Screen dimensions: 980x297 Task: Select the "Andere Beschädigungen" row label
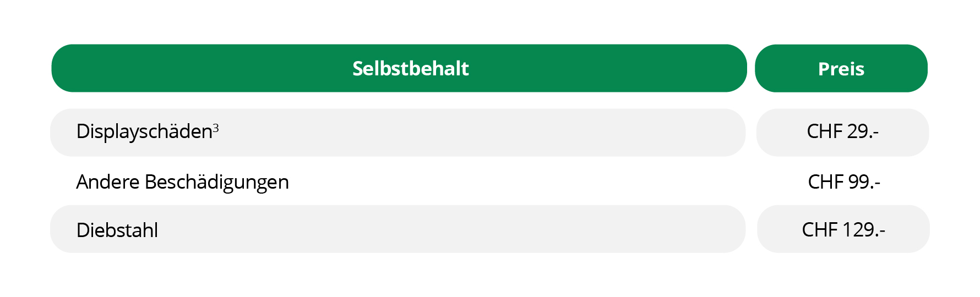click(x=182, y=182)
